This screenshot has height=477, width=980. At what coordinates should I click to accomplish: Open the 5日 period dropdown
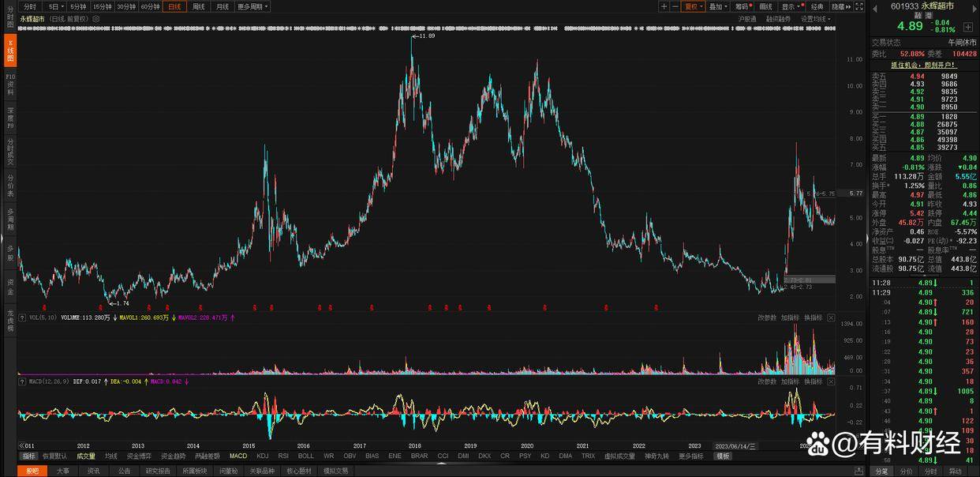point(55,6)
